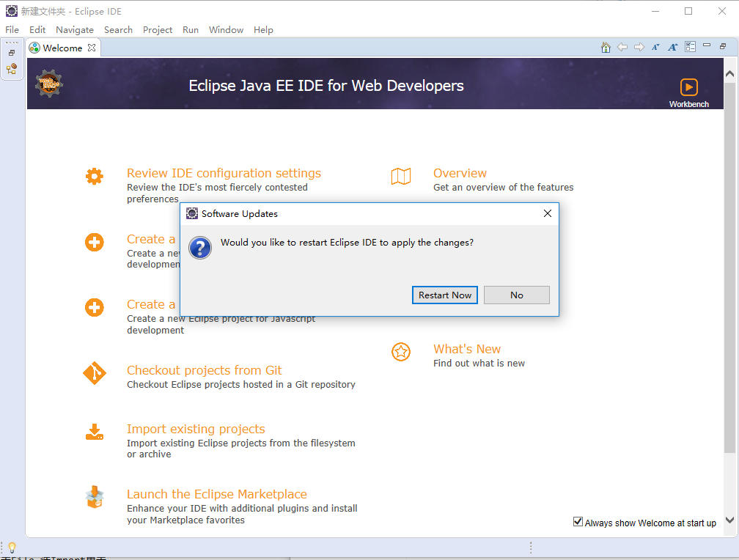739x560 pixels.
Task: Click the Workbench play icon
Action: point(688,87)
